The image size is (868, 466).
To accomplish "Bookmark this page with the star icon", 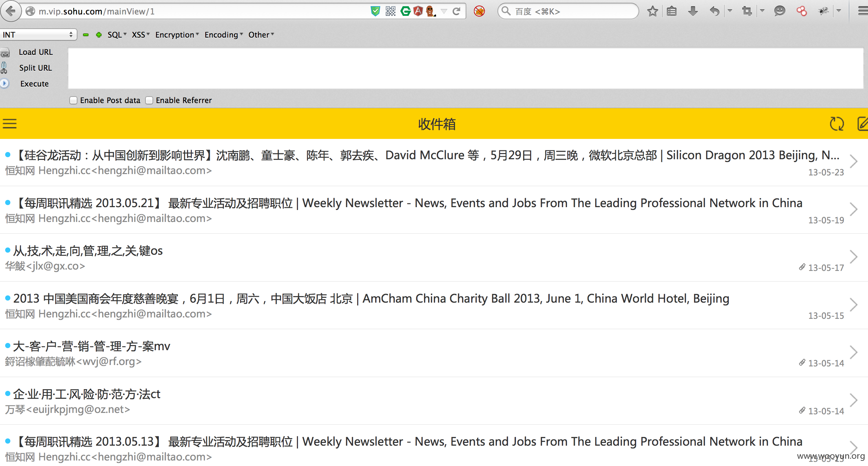I will point(652,11).
